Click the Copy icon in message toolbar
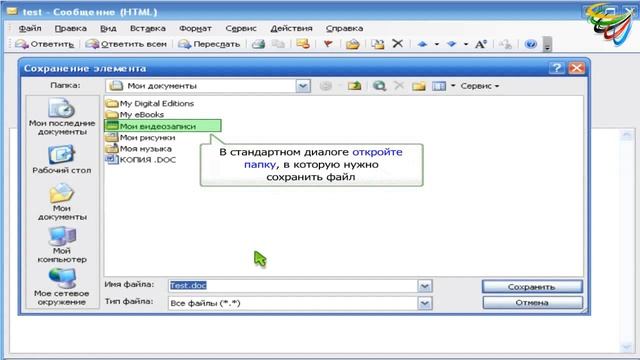Viewport: 640px width, 360px height. point(278,44)
